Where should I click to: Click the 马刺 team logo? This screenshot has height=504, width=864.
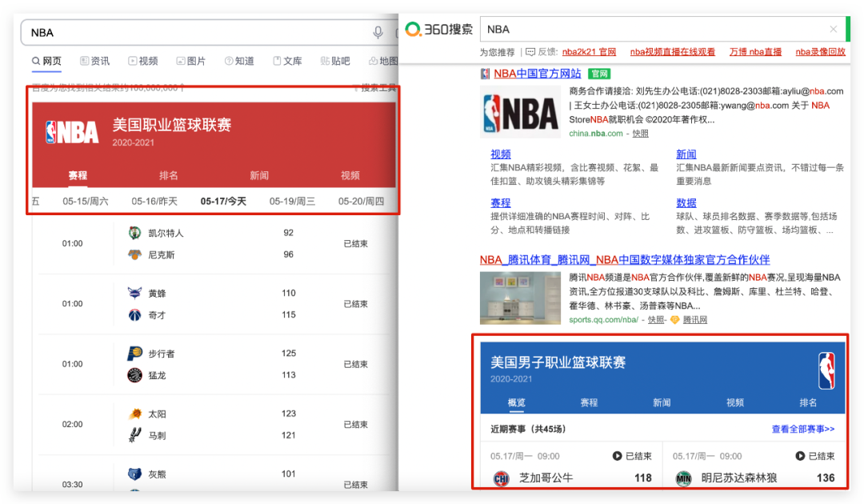[x=134, y=435]
